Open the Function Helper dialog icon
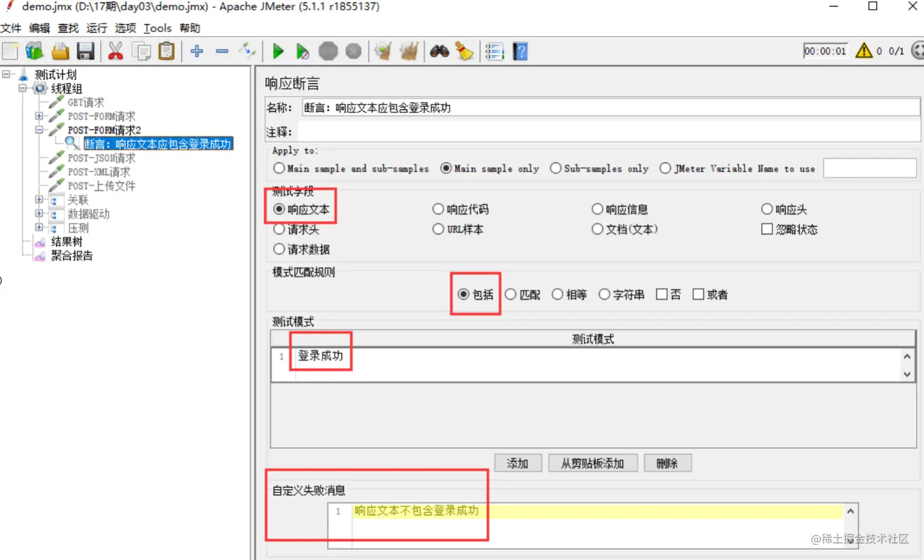This screenshot has width=924, height=560. click(494, 51)
